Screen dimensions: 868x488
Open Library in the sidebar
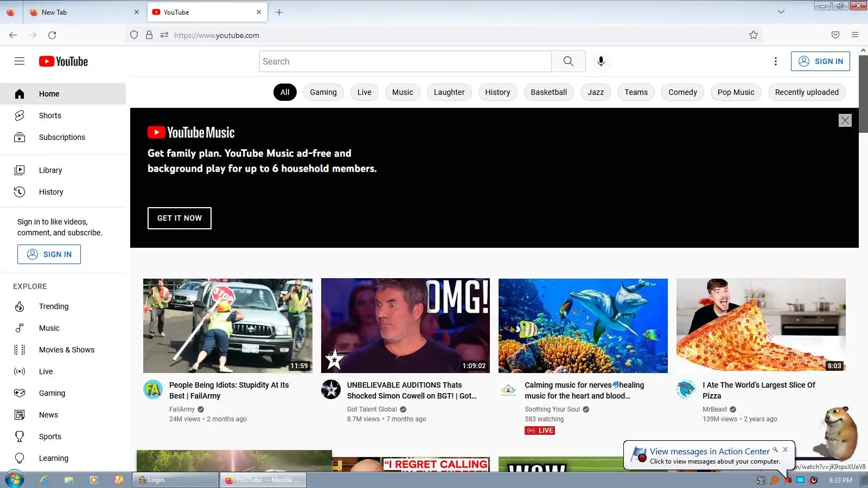(63, 170)
